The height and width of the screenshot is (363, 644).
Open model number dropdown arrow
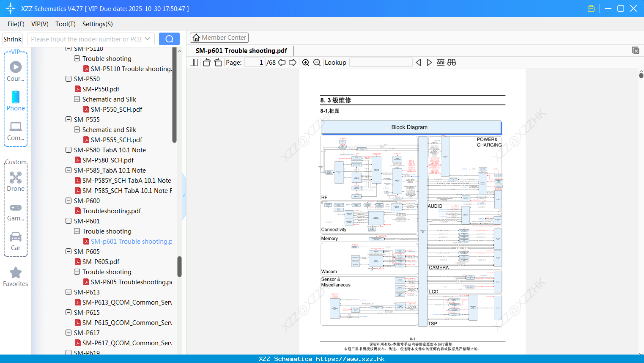point(148,39)
